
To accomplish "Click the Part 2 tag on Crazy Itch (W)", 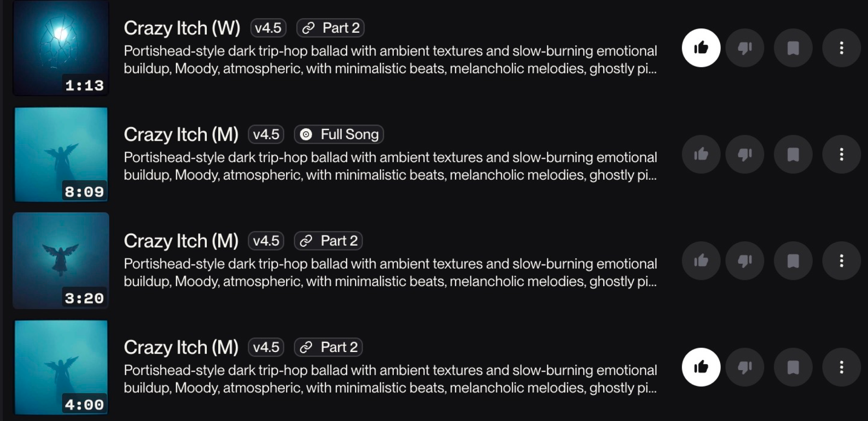I will 330,28.
